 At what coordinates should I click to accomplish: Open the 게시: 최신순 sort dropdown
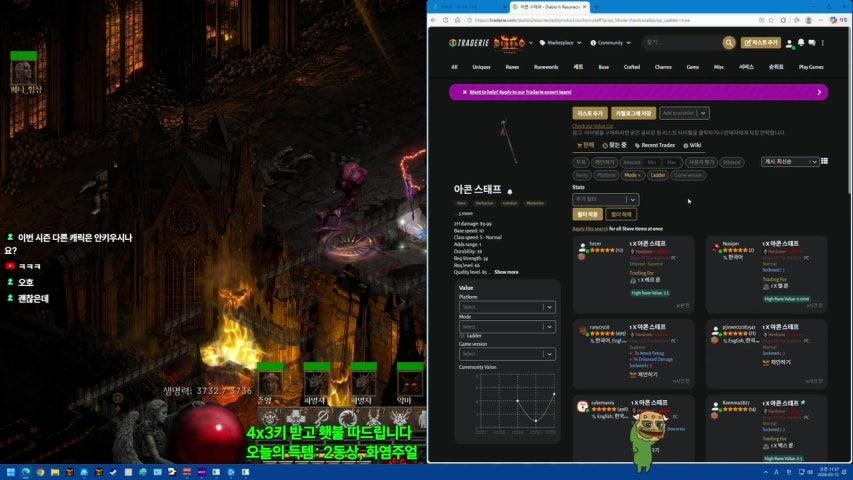tap(790, 162)
